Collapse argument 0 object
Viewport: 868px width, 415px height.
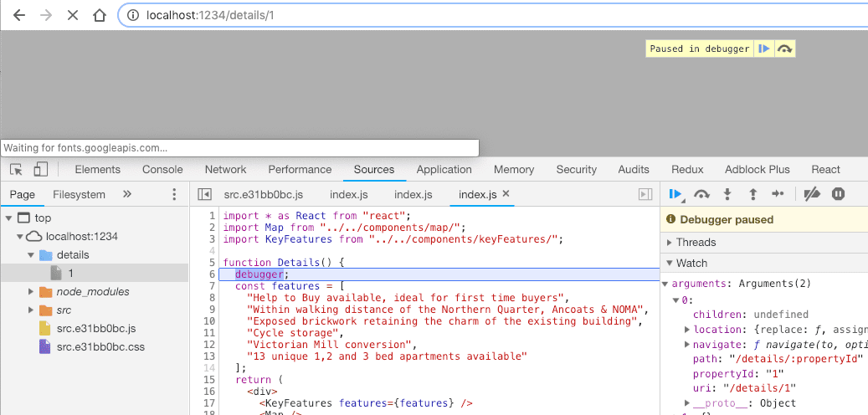[x=676, y=300]
